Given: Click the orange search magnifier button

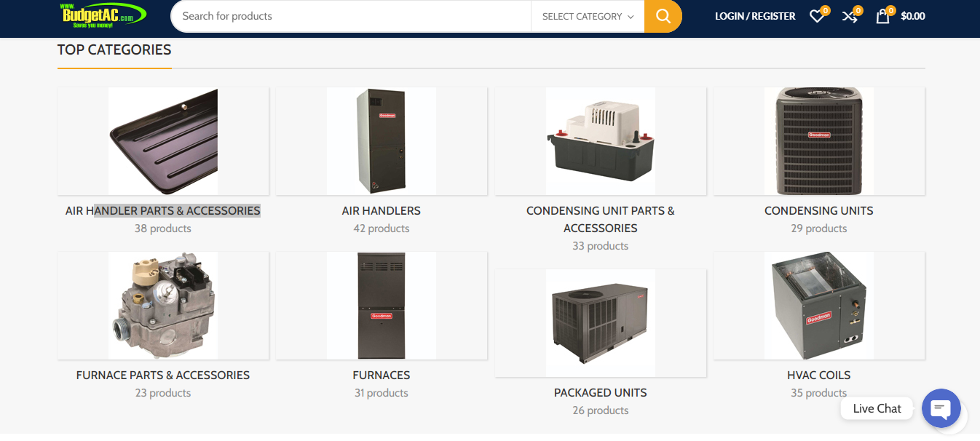Looking at the screenshot, I should tap(663, 16).
